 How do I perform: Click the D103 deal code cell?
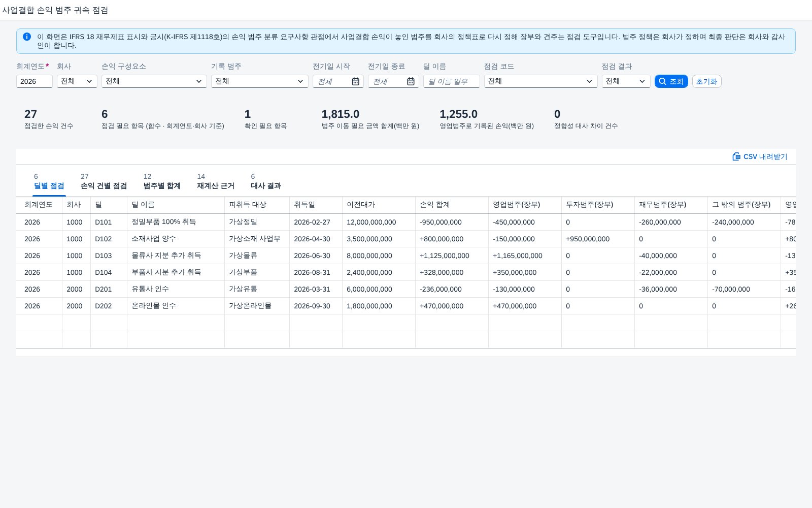109,256
